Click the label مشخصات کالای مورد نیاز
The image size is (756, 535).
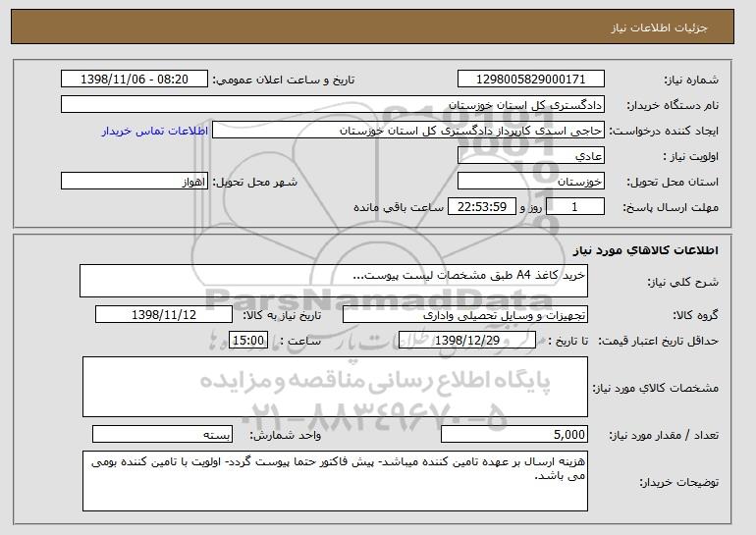pos(655,388)
